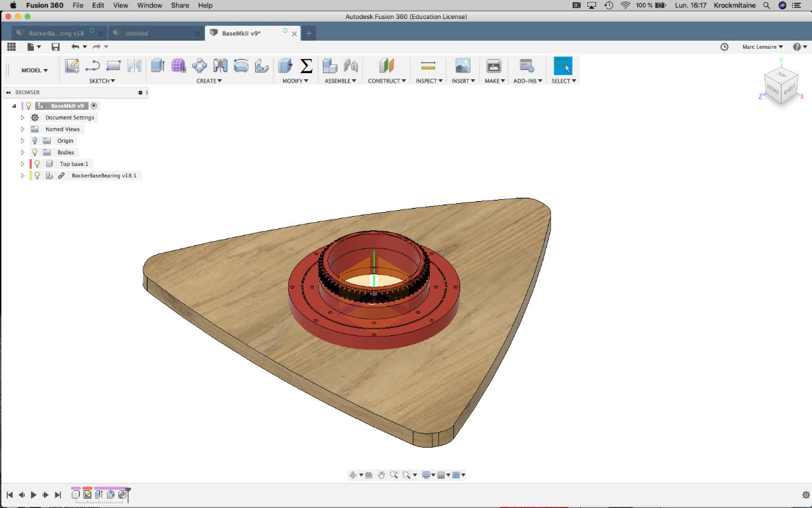The height and width of the screenshot is (508, 812).
Task: Select the Extrude tool
Action: [158, 66]
